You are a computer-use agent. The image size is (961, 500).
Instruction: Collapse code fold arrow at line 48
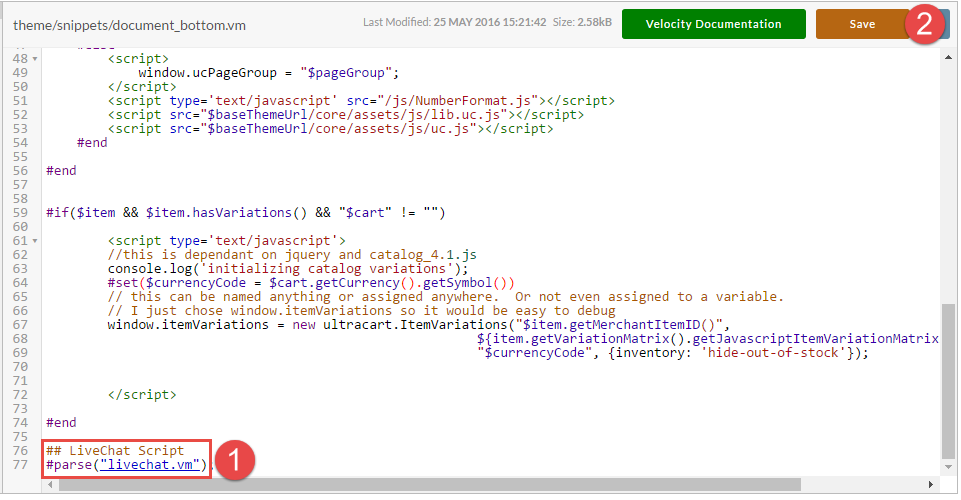pos(35,59)
